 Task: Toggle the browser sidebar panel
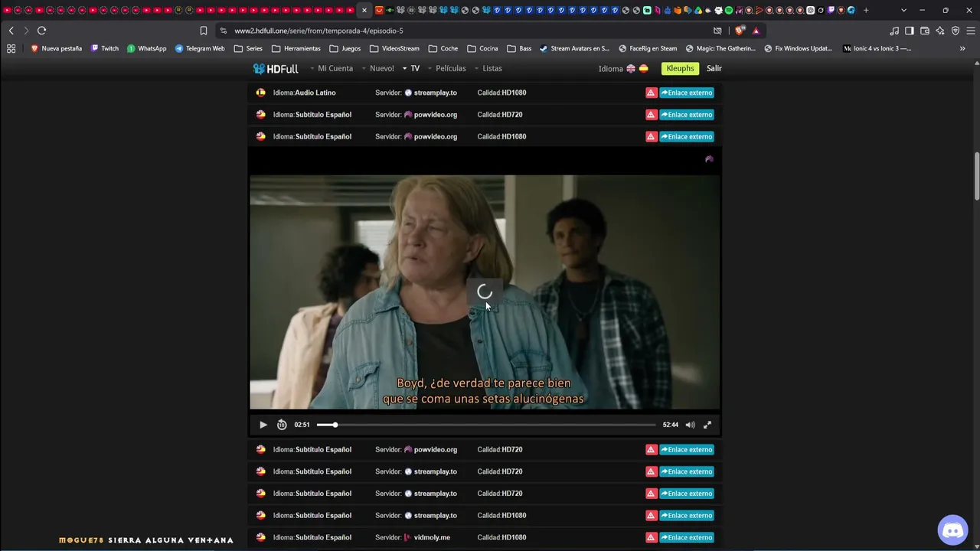tap(909, 31)
